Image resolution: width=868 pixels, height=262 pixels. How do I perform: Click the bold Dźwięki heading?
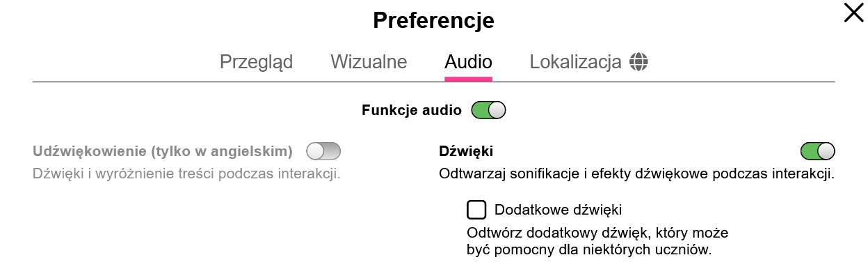(x=466, y=151)
